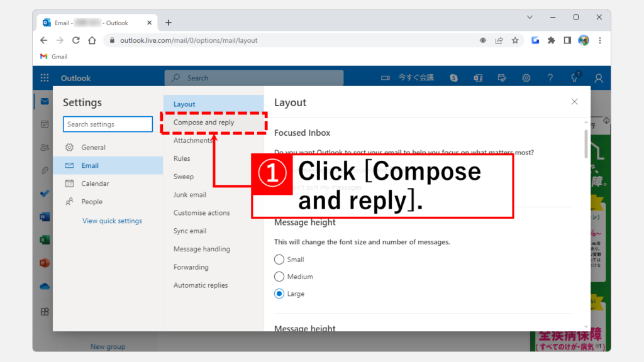Open the Gmail bookmark

(x=54, y=57)
